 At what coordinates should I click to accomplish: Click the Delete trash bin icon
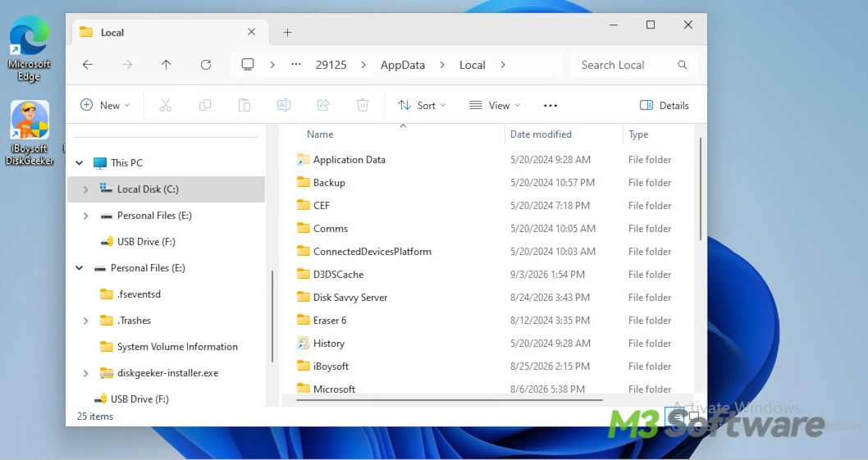point(363,105)
